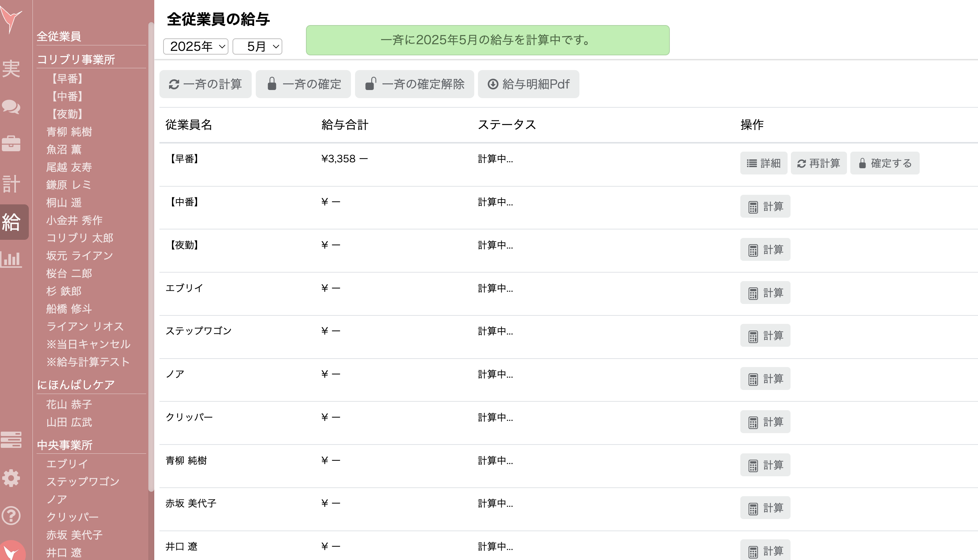This screenshot has width=978, height=560.
Task: Expand コリブリ事業所 in the employee list
Action: (76, 60)
